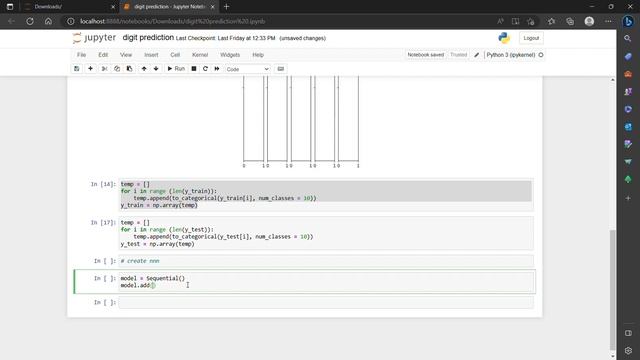The image size is (640, 360).
Task: Open the Edit menu
Action: point(103,55)
